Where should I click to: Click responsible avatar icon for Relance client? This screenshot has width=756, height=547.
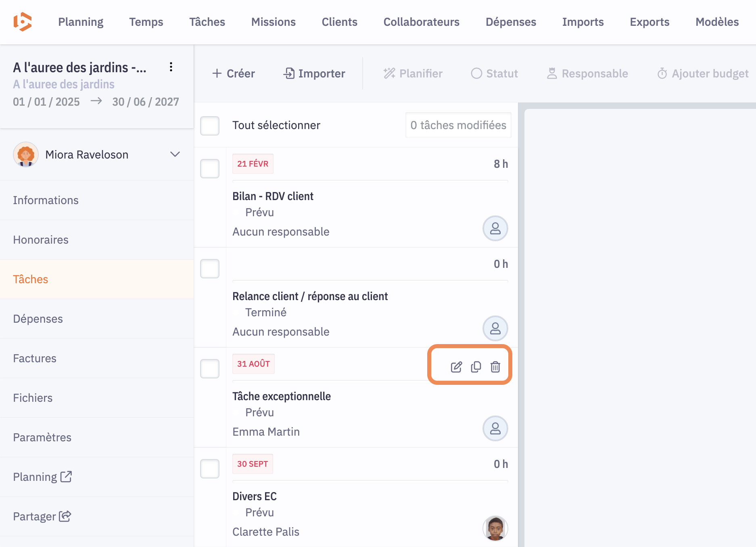pyautogui.click(x=495, y=328)
